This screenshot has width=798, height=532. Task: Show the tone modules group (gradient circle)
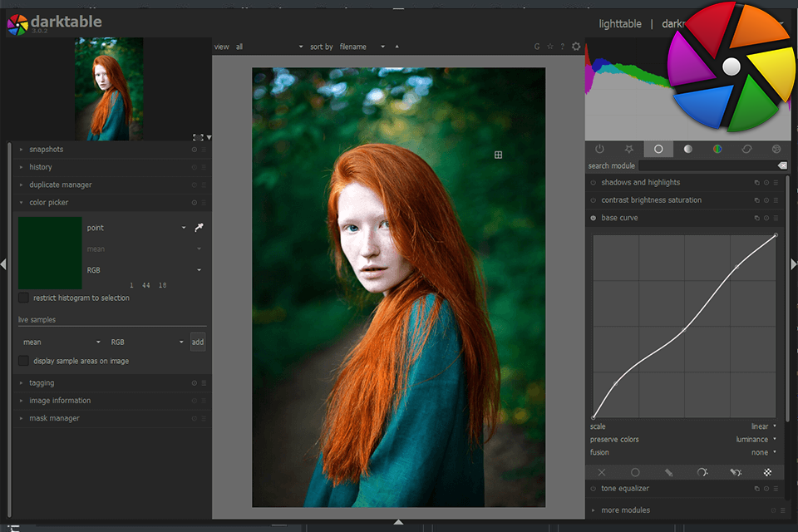(687, 149)
